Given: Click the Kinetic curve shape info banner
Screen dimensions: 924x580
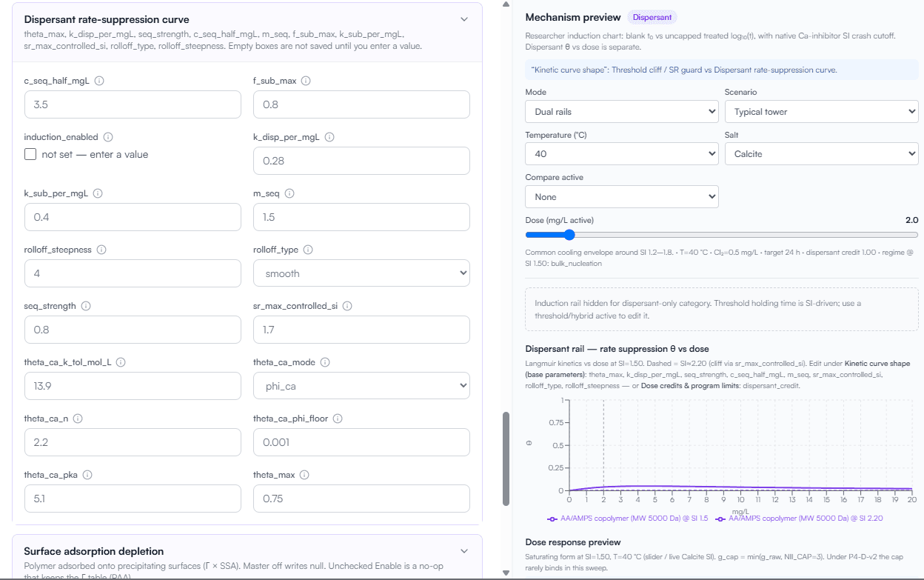Looking at the screenshot, I should coord(722,70).
